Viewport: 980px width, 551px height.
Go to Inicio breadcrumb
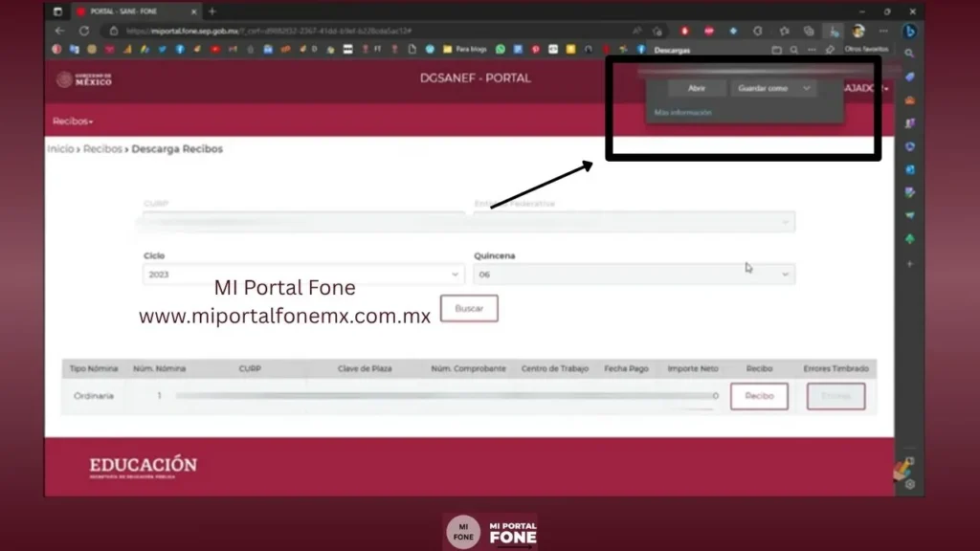coord(60,148)
